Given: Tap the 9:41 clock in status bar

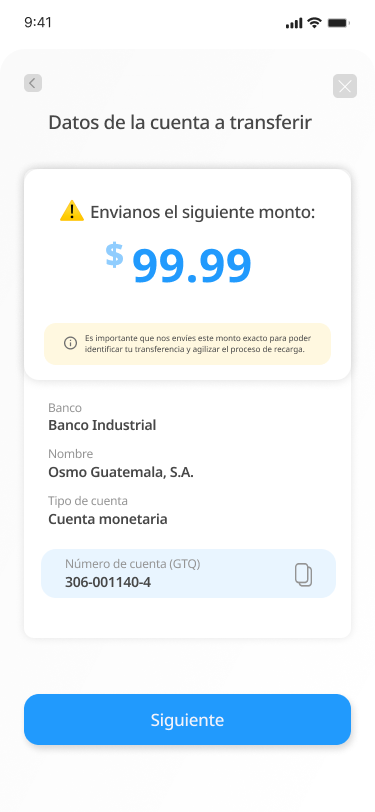Looking at the screenshot, I should (x=38, y=23).
